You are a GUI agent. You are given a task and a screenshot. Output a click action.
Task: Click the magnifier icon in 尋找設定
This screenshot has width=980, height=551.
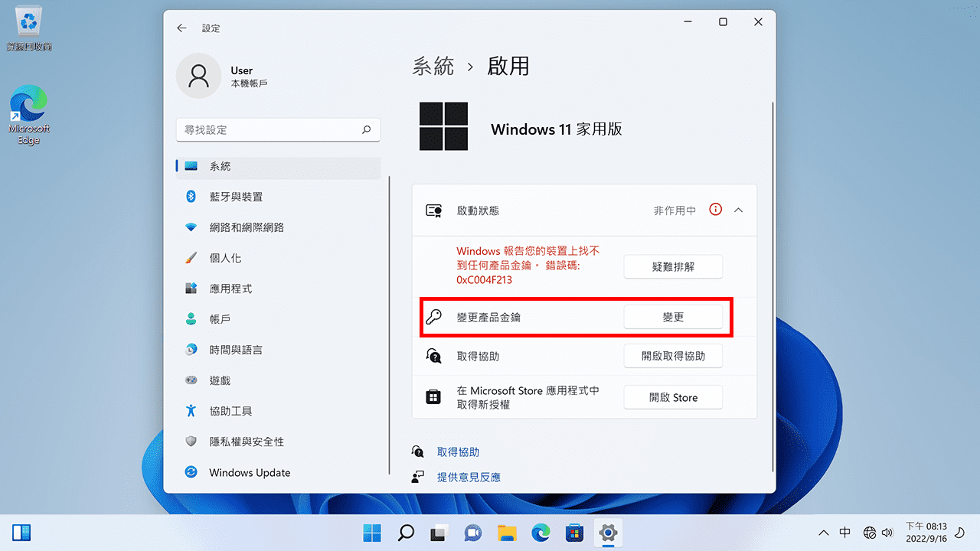point(366,130)
